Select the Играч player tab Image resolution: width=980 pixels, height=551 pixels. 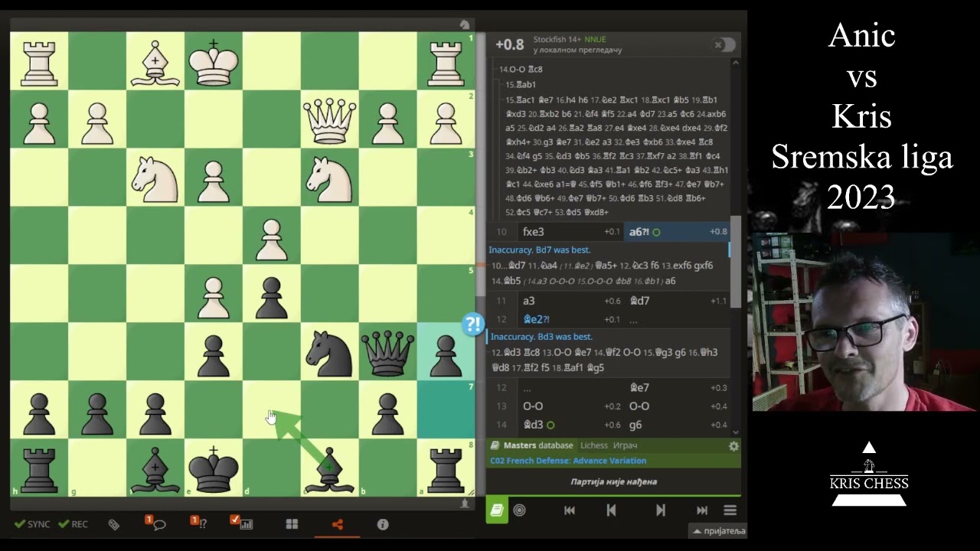tap(625, 445)
